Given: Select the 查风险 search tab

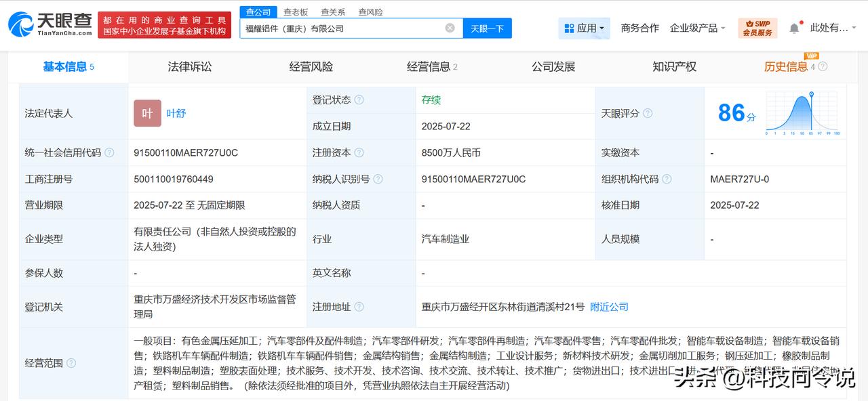Looking at the screenshot, I should 370,12.
